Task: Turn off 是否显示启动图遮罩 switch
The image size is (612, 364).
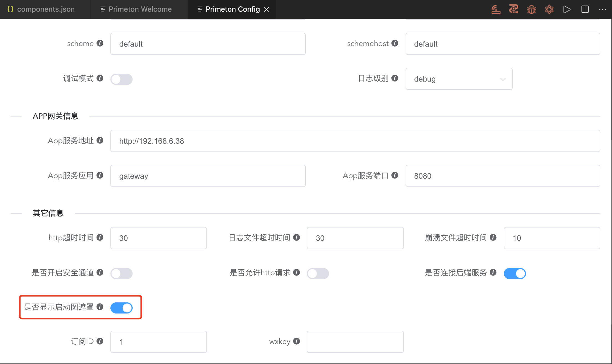Action: [x=122, y=308]
